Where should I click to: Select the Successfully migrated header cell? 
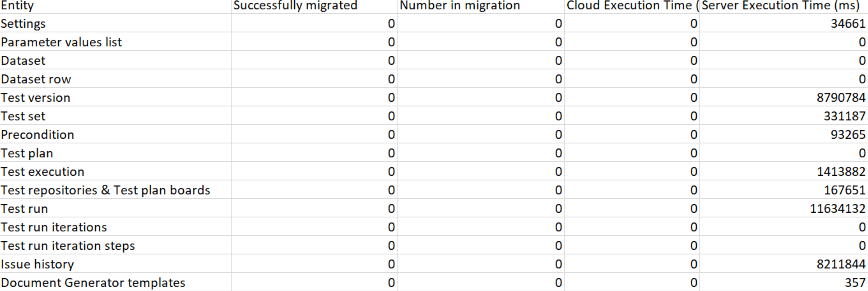click(x=314, y=6)
